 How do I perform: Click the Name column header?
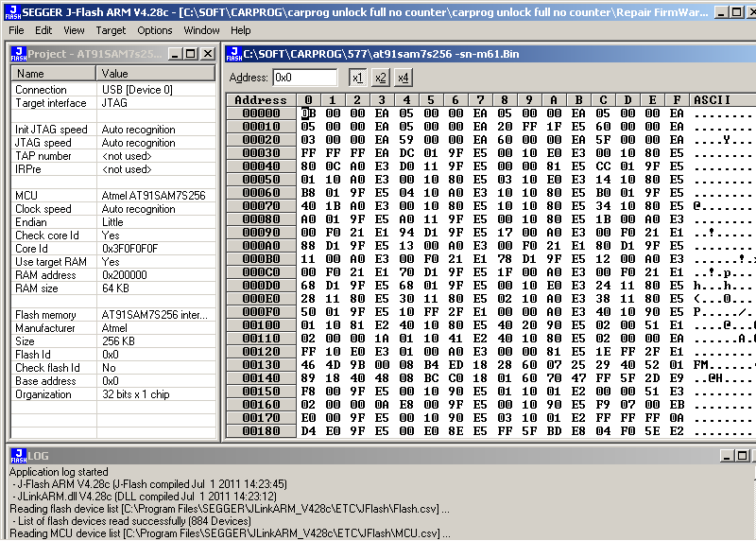[54, 73]
